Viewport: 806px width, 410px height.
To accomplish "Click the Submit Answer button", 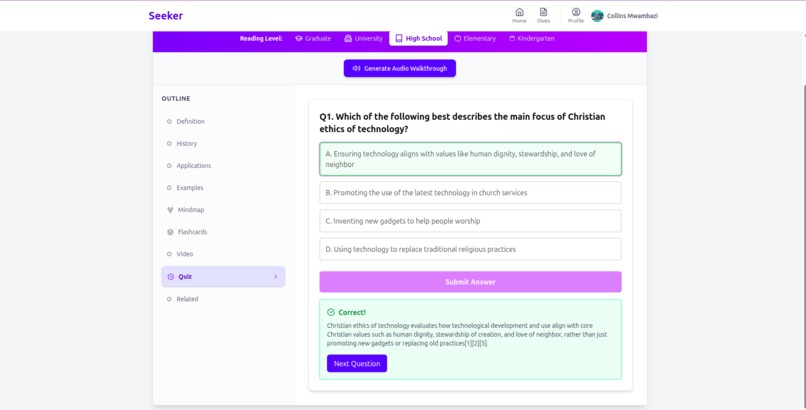I will coord(470,282).
